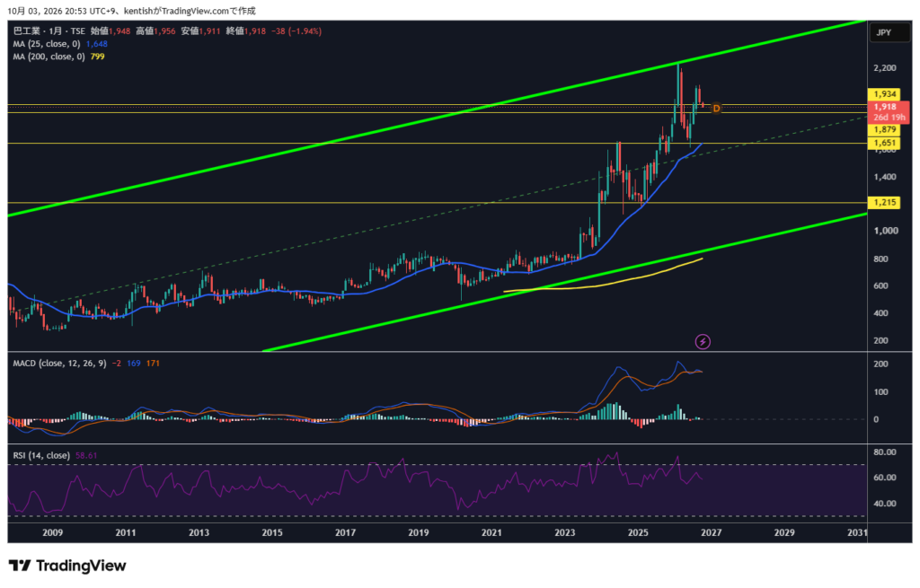Click the 600 price axis value
Screen dimensions: 920x588
point(880,286)
